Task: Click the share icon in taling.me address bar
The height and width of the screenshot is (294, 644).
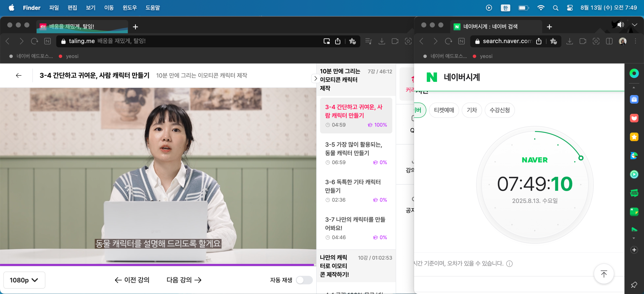Action: click(x=337, y=41)
